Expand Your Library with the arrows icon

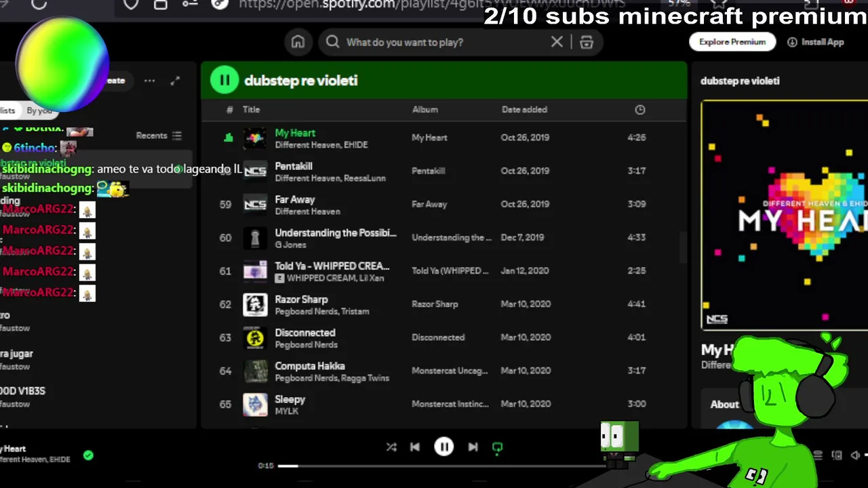[175, 81]
